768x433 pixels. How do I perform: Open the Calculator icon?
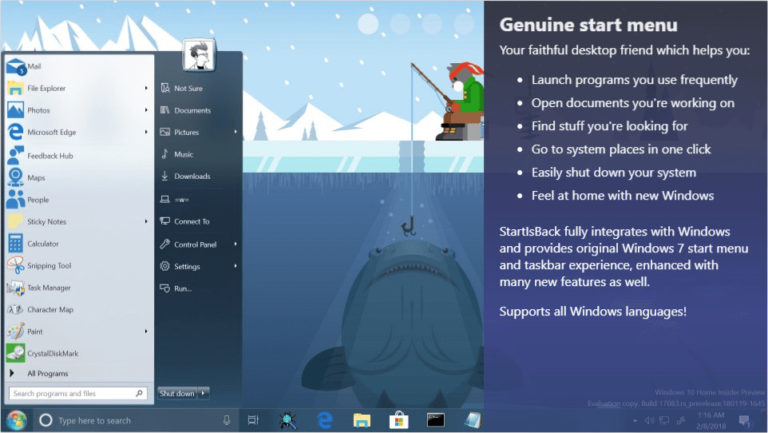pos(16,243)
